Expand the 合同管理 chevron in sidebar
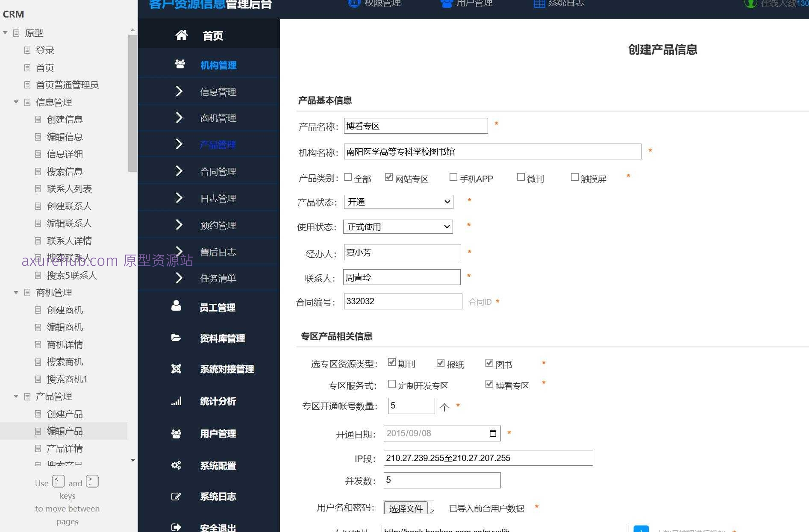Image resolution: width=809 pixels, height=532 pixels. coord(179,171)
